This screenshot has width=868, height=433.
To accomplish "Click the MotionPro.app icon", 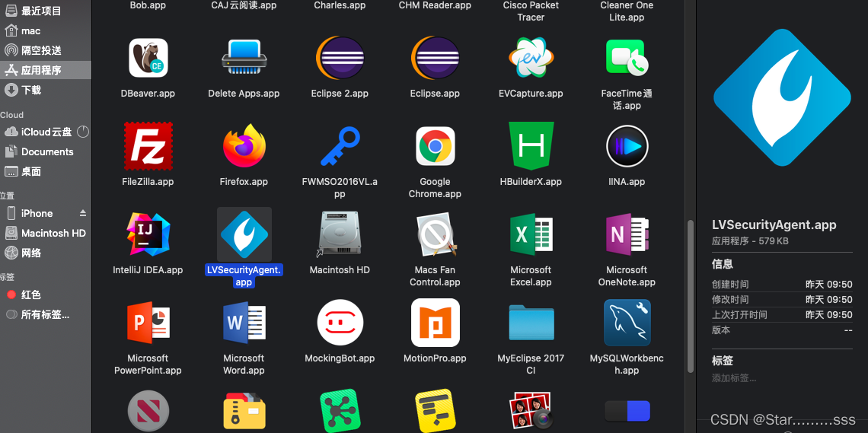I will pyautogui.click(x=435, y=323).
